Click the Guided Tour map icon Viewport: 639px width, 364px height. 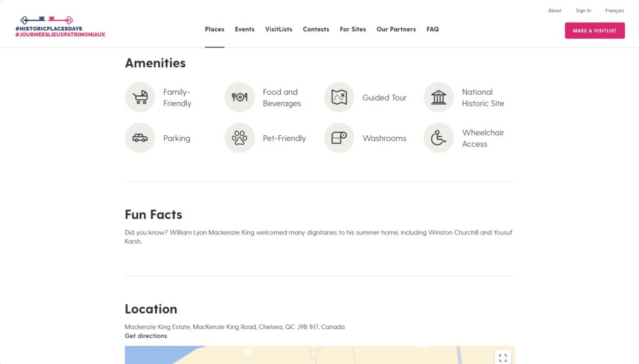339,97
